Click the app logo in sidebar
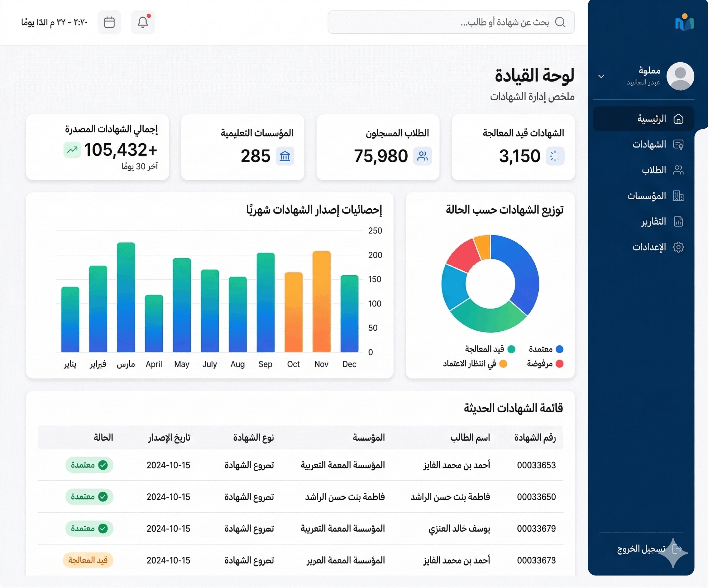The width and height of the screenshot is (708, 588). pos(684,22)
